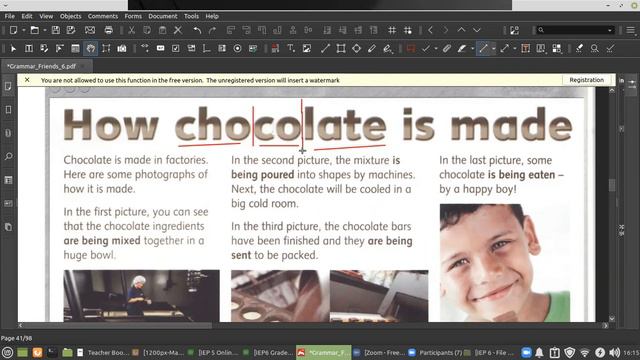Delete selection with the X toolbar icon
Screen dimensions: 640x360
[x=178, y=30]
